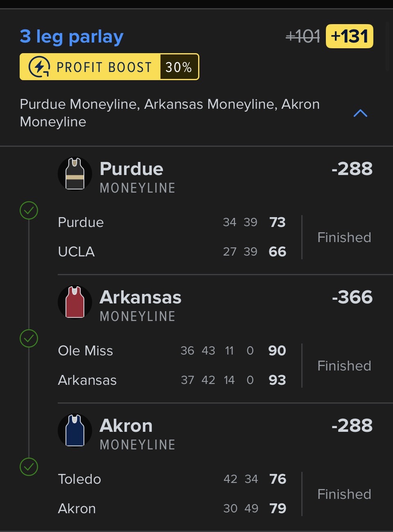Click the lightning bolt profit boost icon
The height and width of the screenshot is (532, 393).
(x=39, y=67)
